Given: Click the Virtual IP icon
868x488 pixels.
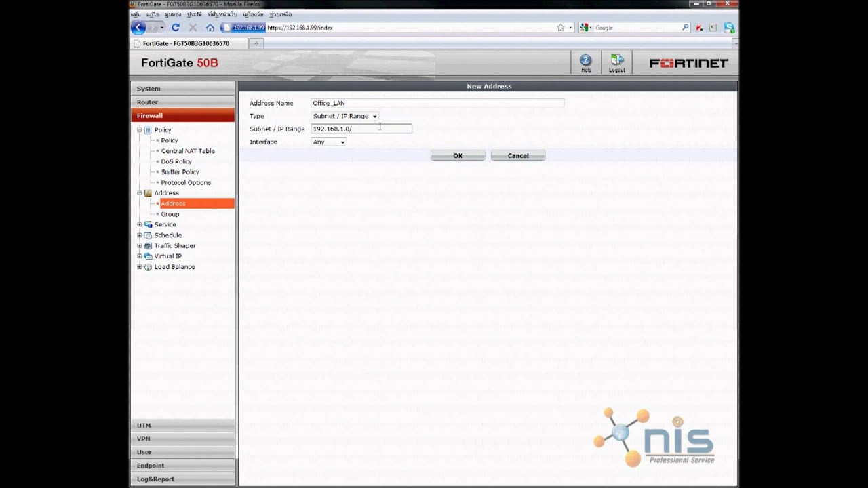Looking at the screenshot, I should tap(148, 256).
